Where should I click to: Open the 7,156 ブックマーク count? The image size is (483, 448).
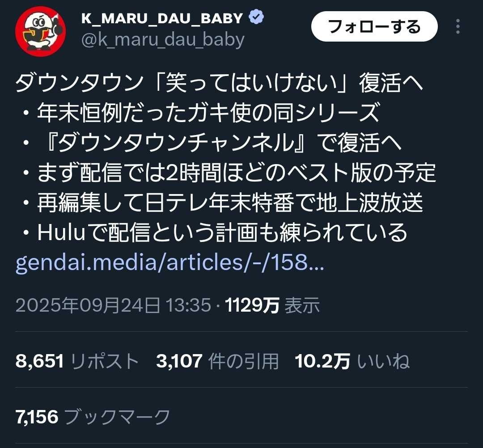(93, 417)
